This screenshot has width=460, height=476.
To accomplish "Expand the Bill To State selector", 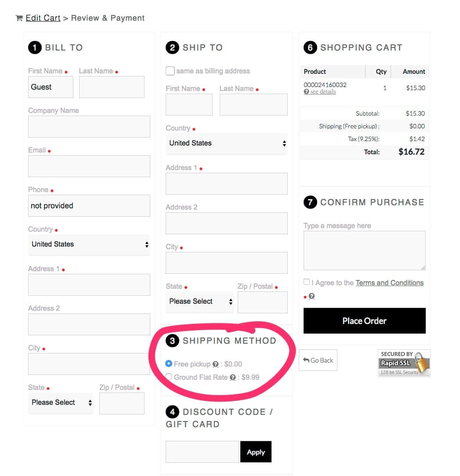I will coord(61,403).
